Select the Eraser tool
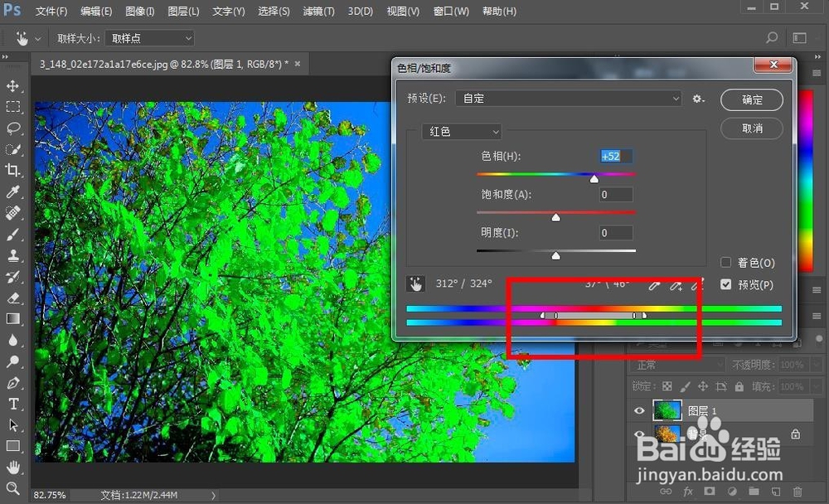Image resolution: width=829 pixels, height=504 pixels. [12, 298]
